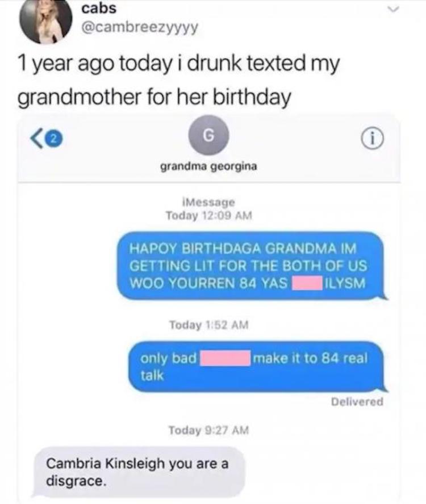Click the tweet text about grandmother's birthday
Image resolution: width=426 pixels, height=504 pixels.
click(178, 79)
